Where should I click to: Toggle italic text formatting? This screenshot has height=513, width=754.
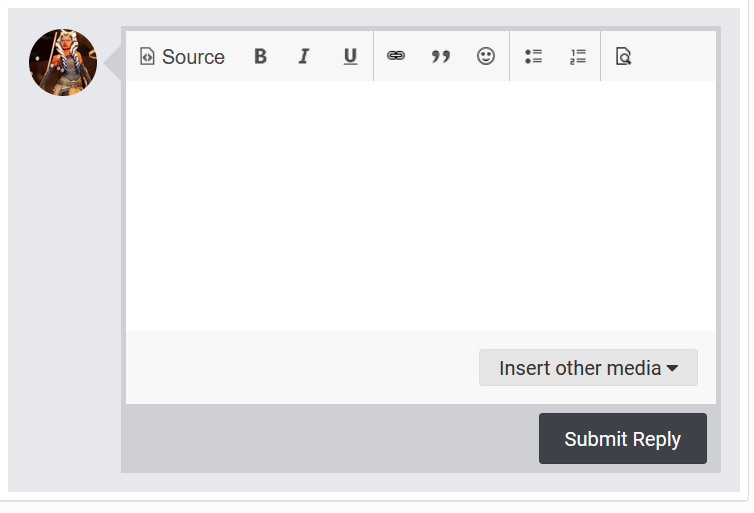tap(304, 56)
